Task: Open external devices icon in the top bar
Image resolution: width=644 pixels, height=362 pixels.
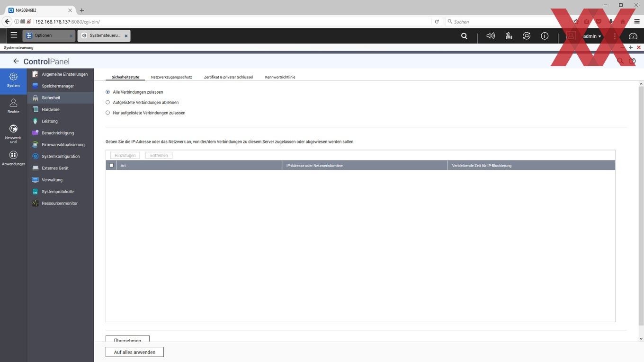Action: coord(527,36)
